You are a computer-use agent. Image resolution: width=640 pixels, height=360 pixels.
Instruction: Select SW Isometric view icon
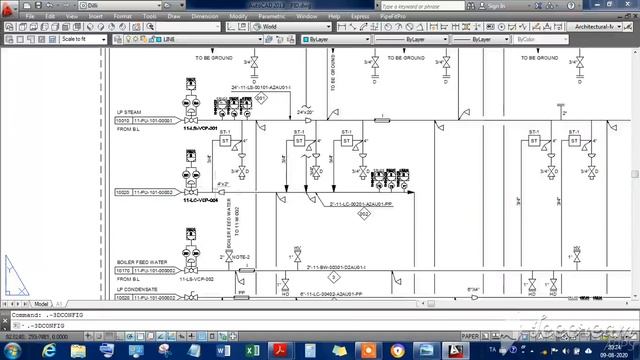[x=90, y=27]
